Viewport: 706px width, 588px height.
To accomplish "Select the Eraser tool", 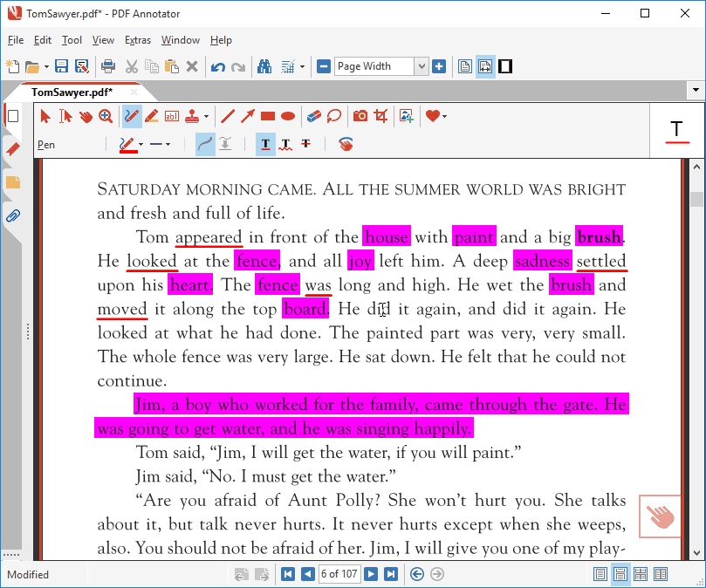I will pos(314,117).
